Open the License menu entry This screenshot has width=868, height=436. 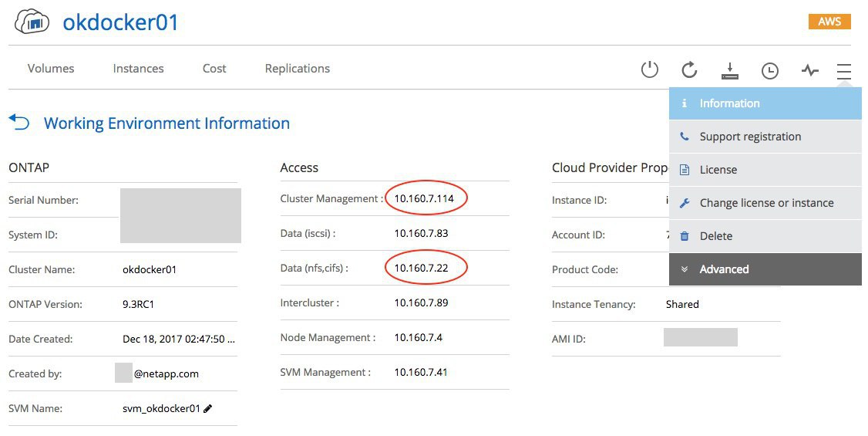pyautogui.click(x=765, y=170)
